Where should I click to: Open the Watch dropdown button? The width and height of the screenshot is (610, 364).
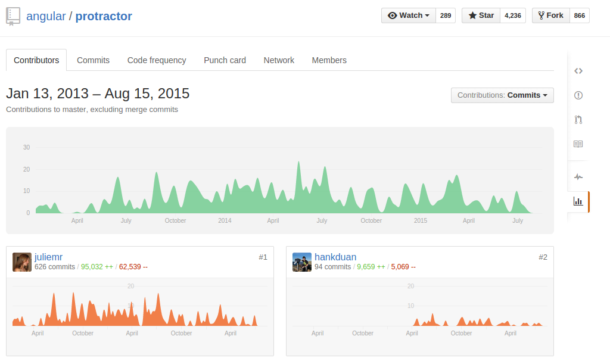pos(409,15)
